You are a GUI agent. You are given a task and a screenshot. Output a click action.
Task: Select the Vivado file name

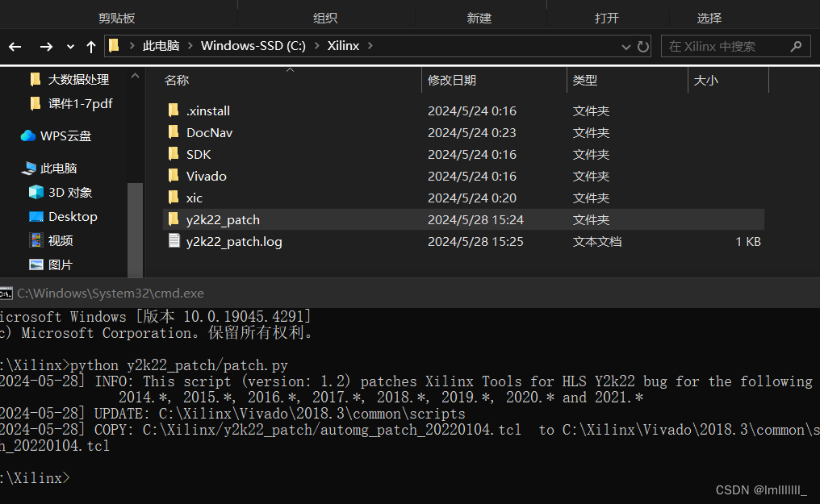point(207,177)
